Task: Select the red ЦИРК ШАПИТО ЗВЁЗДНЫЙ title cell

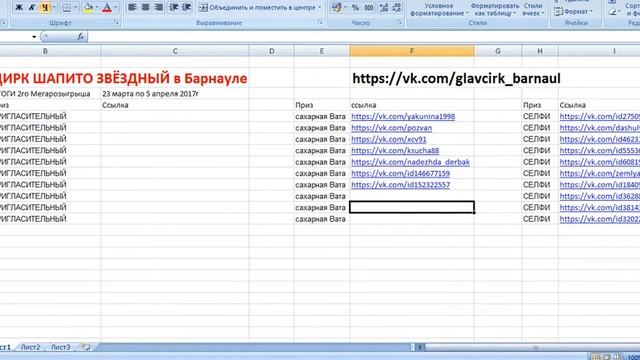Action: (x=123, y=78)
